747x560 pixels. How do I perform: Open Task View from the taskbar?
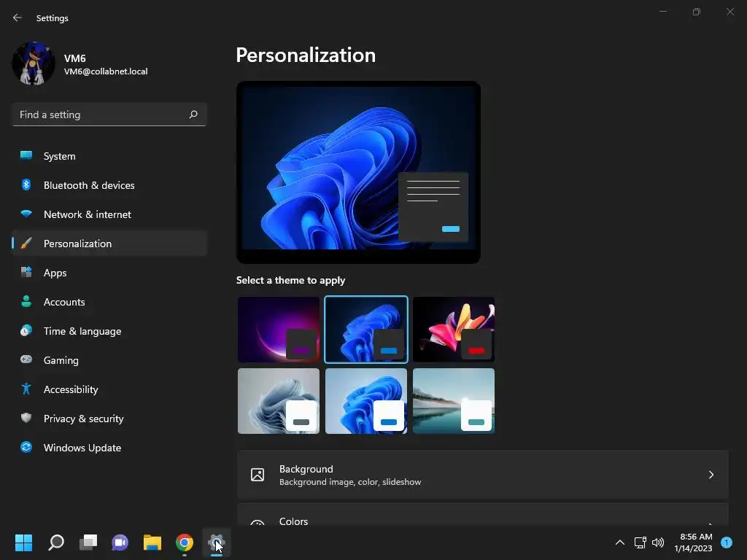pos(88,542)
